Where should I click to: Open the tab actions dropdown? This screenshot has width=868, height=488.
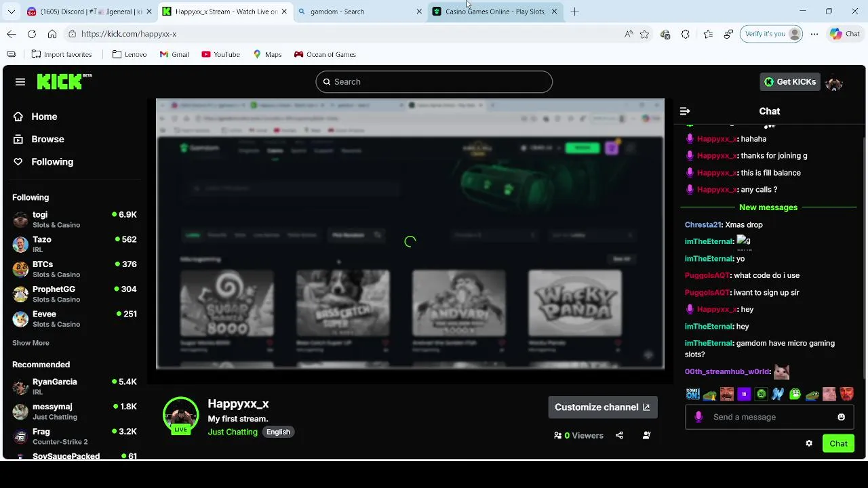pyautogui.click(x=12, y=12)
